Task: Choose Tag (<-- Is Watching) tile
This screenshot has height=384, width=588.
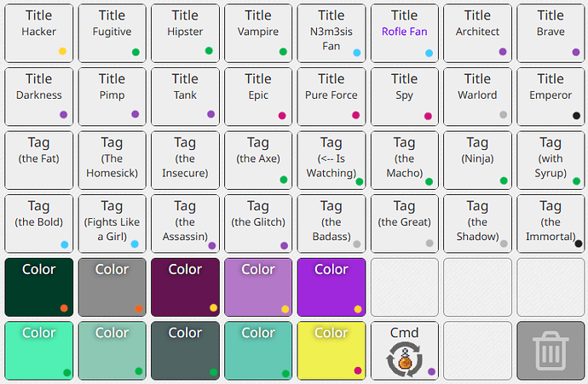Action: [331, 160]
